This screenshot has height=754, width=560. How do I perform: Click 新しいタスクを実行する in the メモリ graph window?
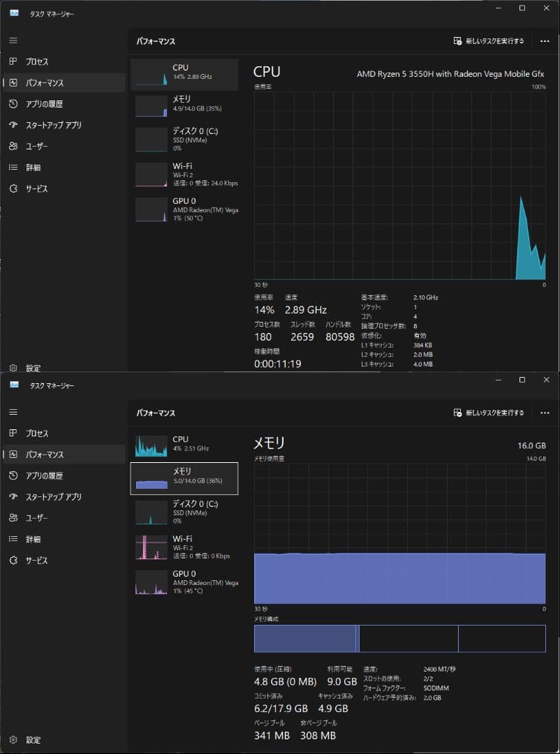[x=489, y=413]
